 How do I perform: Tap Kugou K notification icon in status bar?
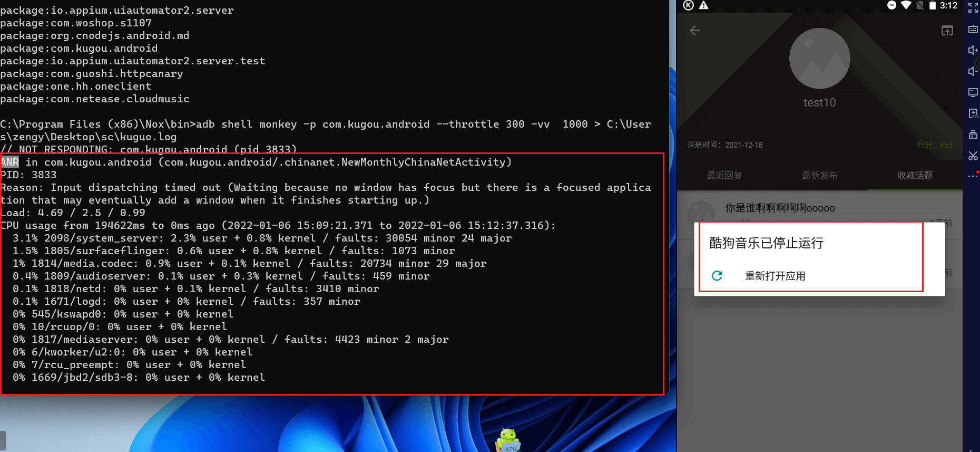688,5
